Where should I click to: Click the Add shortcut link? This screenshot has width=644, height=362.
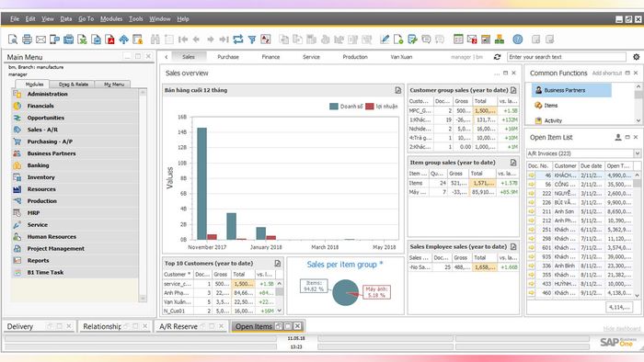pyautogui.click(x=606, y=73)
